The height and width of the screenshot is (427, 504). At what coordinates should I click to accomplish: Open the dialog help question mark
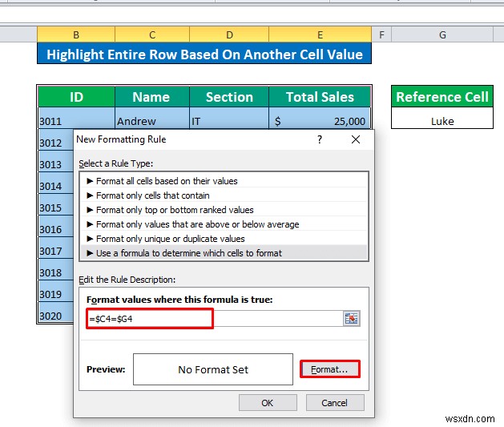click(320, 139)
